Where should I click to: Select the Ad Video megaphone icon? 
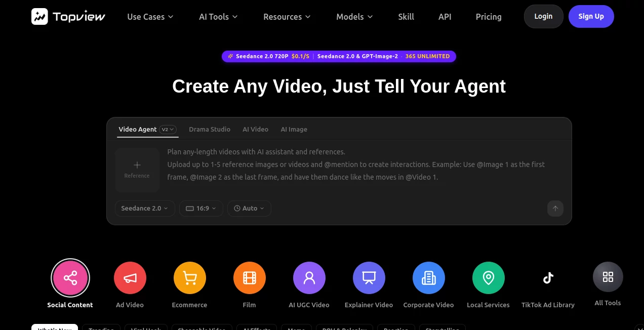(130, 278)
